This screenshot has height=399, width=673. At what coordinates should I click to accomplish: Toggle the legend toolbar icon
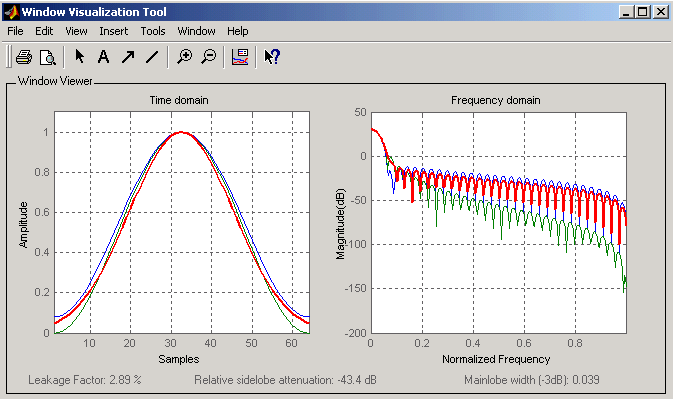tap(240, 57)
